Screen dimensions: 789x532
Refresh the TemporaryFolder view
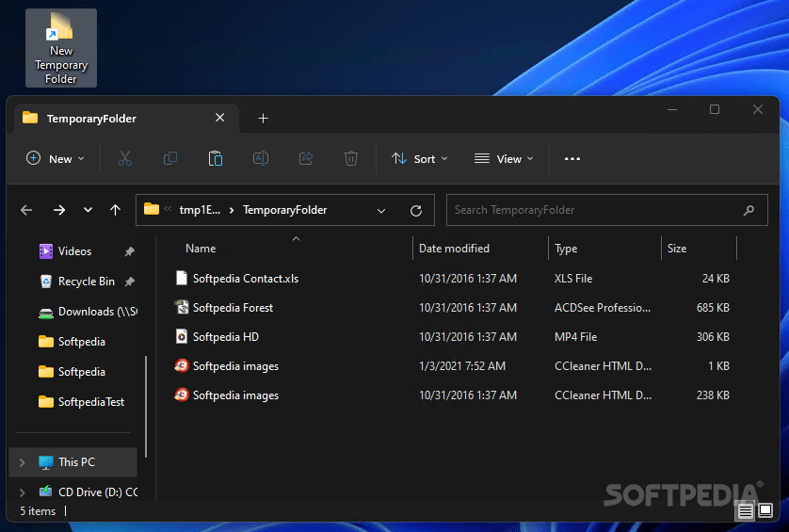pos(415,210)
